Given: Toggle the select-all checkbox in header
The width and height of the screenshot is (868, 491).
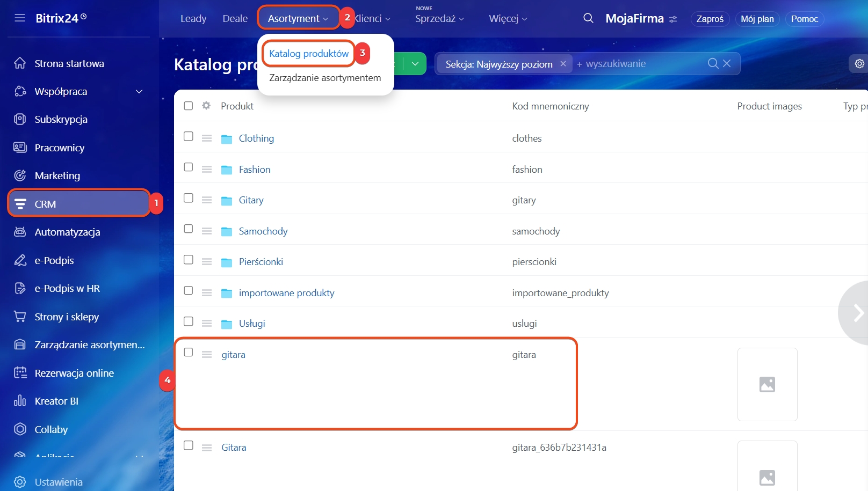Looking at the screenshot, I should [189, 106].
